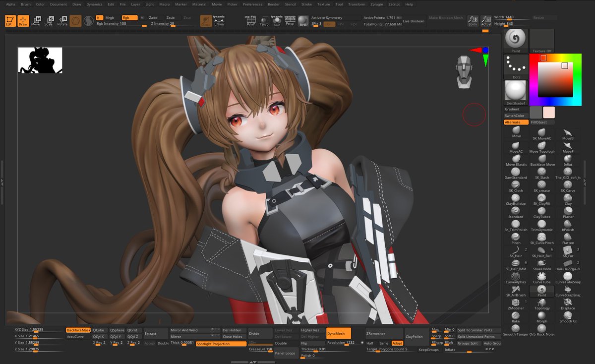
Task: Select the ClayTubes brush
Action: [542, 213]
